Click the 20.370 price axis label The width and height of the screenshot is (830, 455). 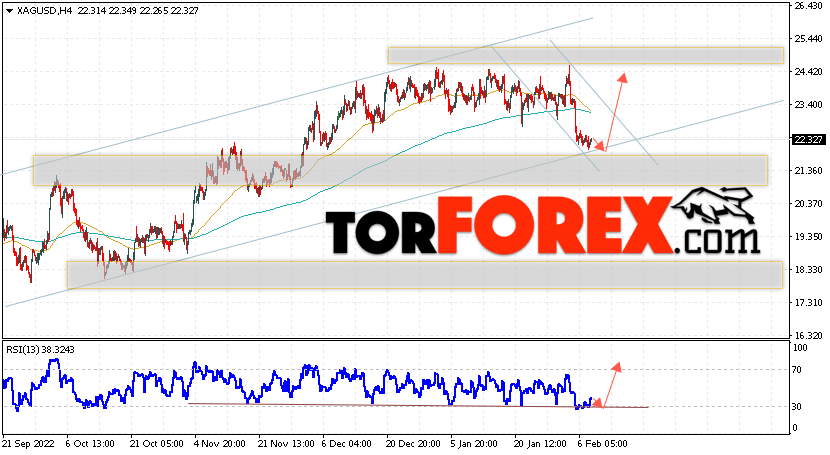[x=808, y=204]
